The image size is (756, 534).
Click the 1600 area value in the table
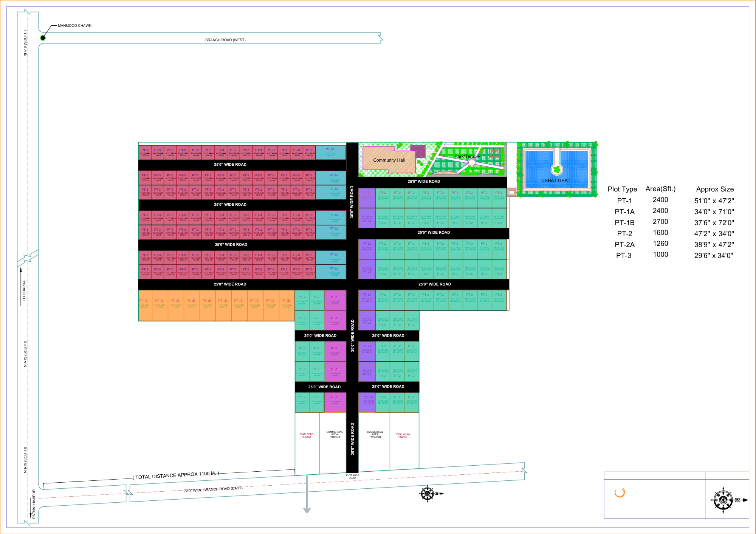pyautogui.click(x=660, y=233)
